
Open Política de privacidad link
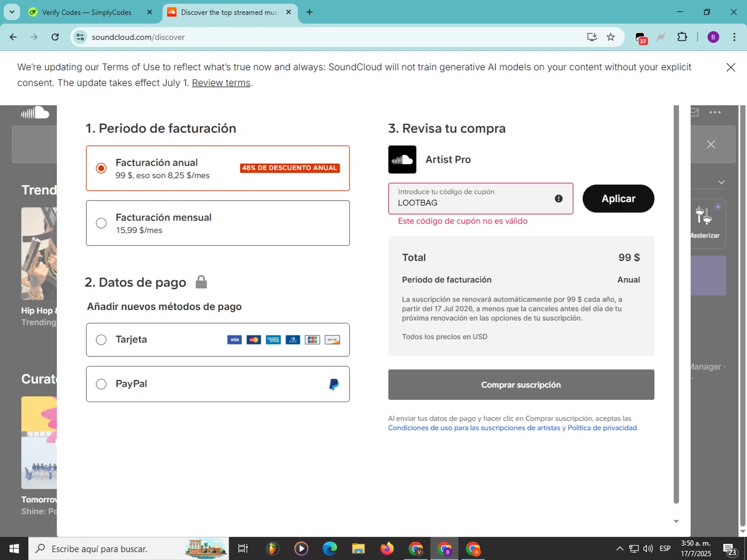coord(602,428)
